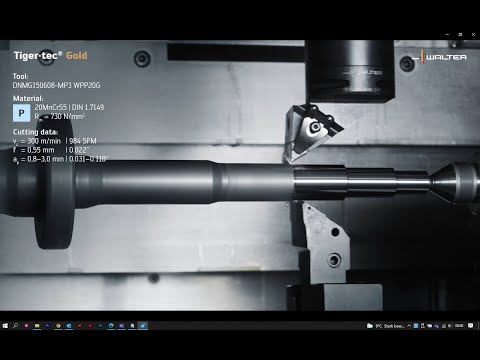The height and width of the screenshot is (360, 480).
Task: Open the taskbar clock
Action: (x=459, y=326)
